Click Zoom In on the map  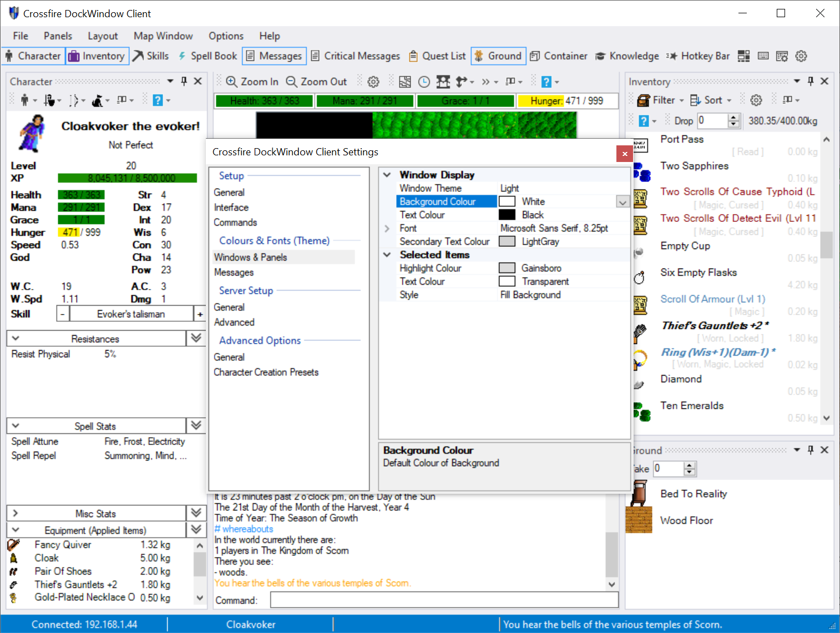tap(252, 82)
